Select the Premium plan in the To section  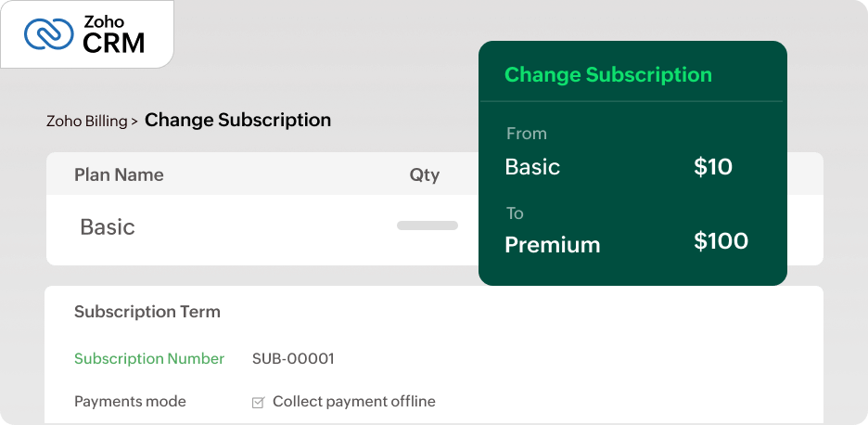coord(552,245)
